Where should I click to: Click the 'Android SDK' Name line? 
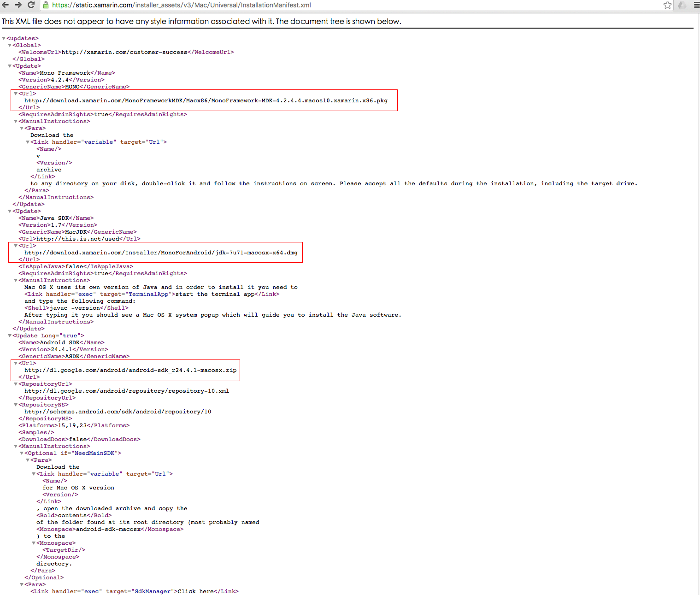pos(61,343)
